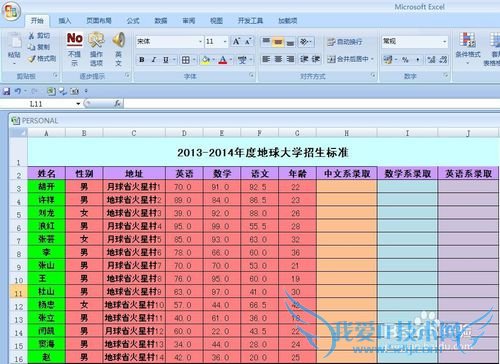Toggle align text left
The width and height of the screenshot is (500, 364).
(266, 59)
